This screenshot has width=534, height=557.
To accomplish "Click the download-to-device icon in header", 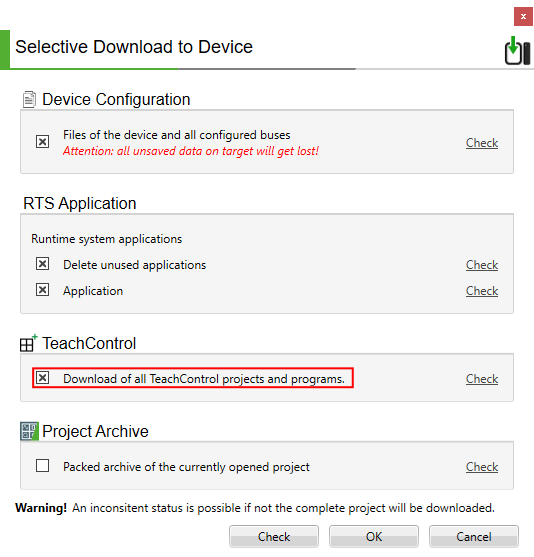I will (x=517, y=51).
